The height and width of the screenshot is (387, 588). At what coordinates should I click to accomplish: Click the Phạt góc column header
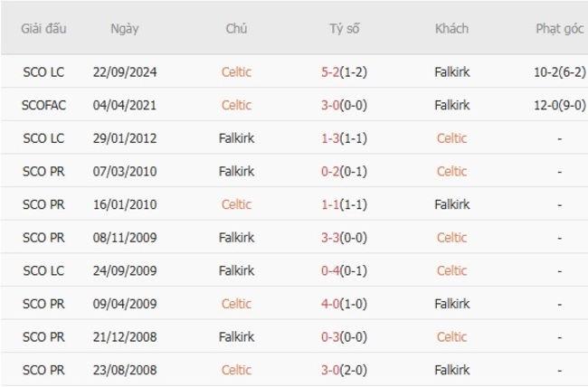[559, 28]
